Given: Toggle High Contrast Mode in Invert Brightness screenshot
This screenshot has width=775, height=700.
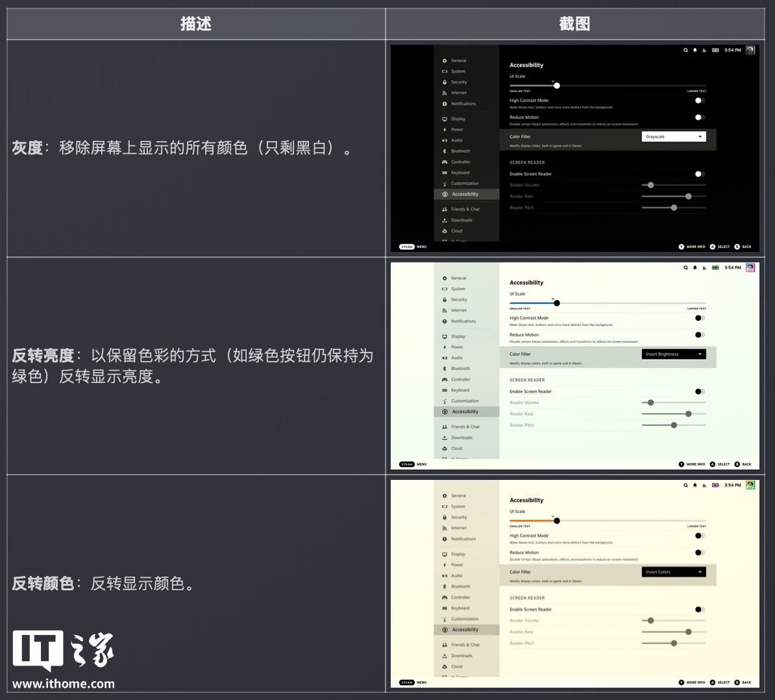Looking at the screenshot, I should (699, 318).
